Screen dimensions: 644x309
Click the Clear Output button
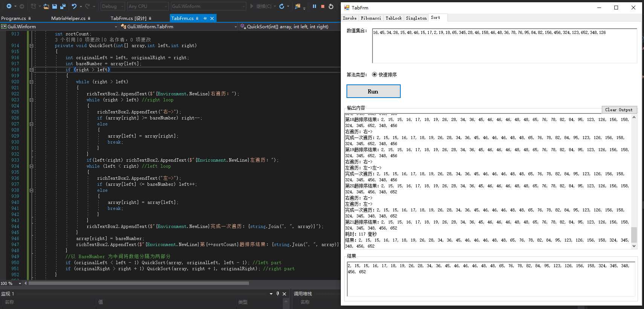619,110
